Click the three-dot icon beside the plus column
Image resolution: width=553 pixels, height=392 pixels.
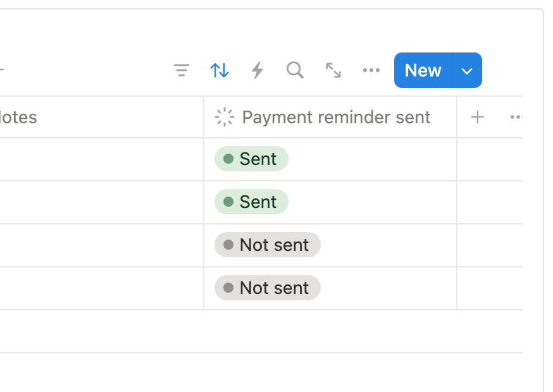point(516,117)
